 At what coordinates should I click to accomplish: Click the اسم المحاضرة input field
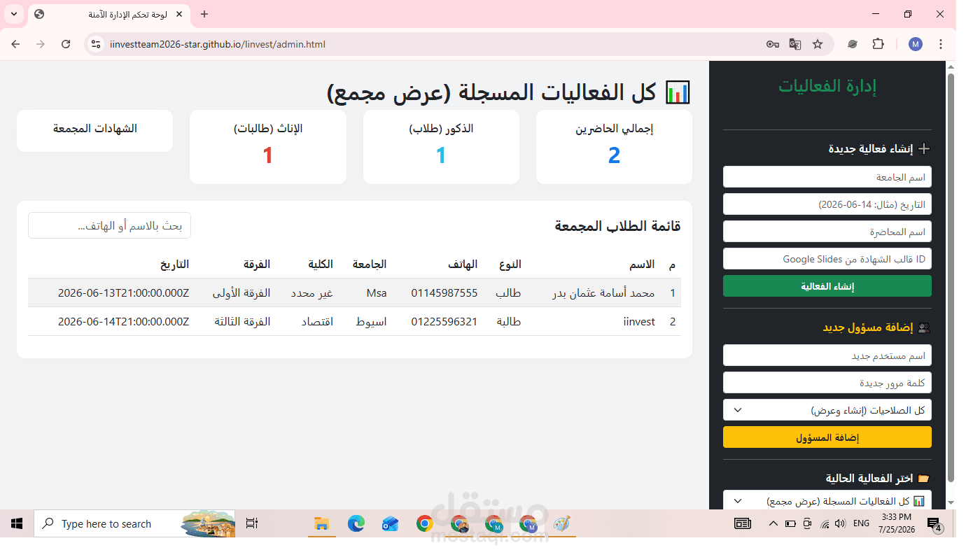coord(827,232)
